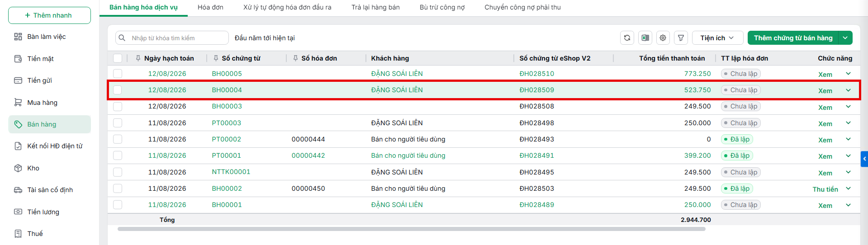The width and height of the screenshot is (868, 245).
Task: Check the row PT00002 checkbox
Action: tap(118, 139)
